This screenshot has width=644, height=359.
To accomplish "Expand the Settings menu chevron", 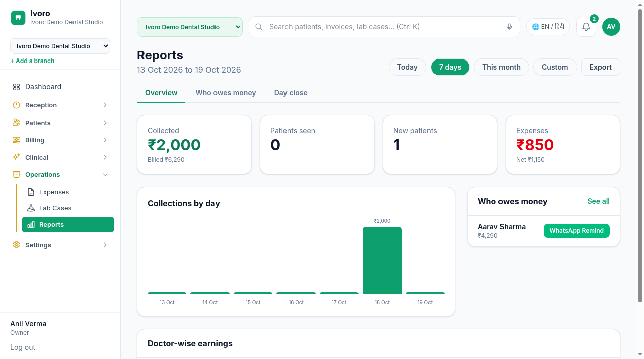I will tap(105, 245).
